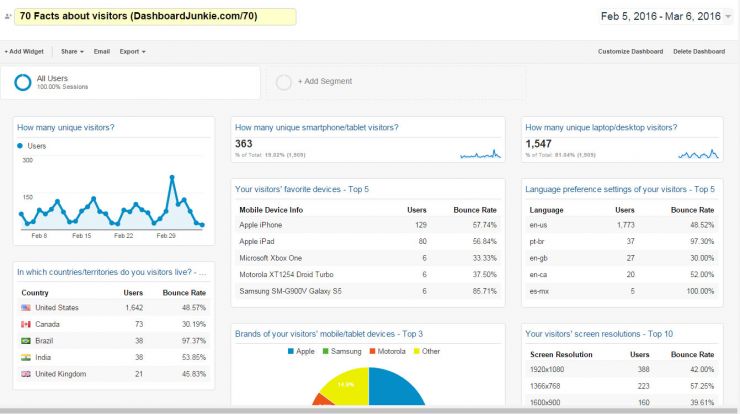Click the 'Screen Resolution' column header
Viewport: 740px width, 414px height.
tap(561, 355)
